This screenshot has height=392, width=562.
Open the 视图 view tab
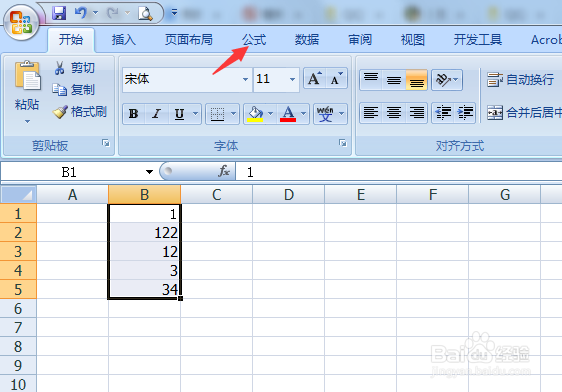pyautogui.click(x=413, y=40)
